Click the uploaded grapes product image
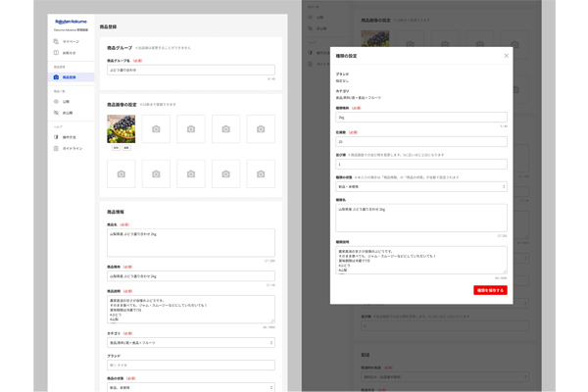The image size is (588, 392). 121,128
